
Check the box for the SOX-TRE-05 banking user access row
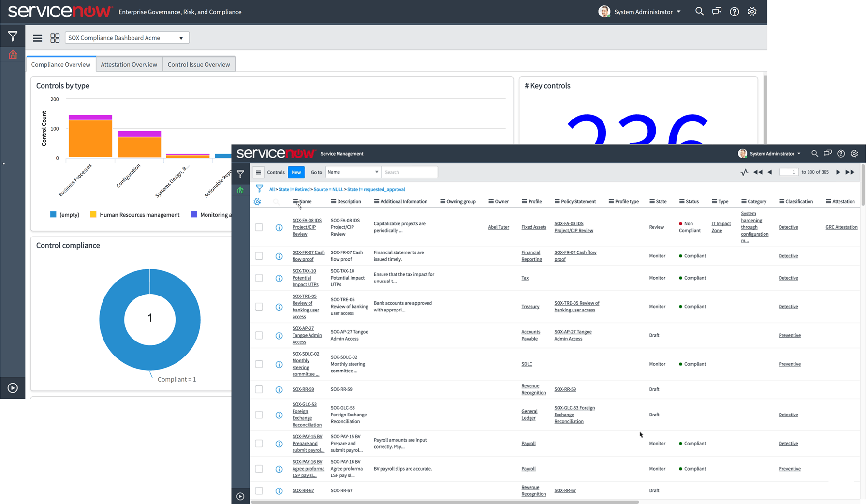(259, 307)
